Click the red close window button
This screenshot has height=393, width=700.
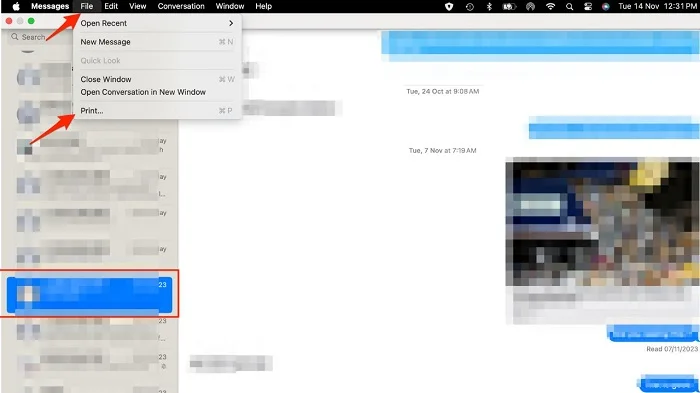pyautogui.click(x=9, y=21)
